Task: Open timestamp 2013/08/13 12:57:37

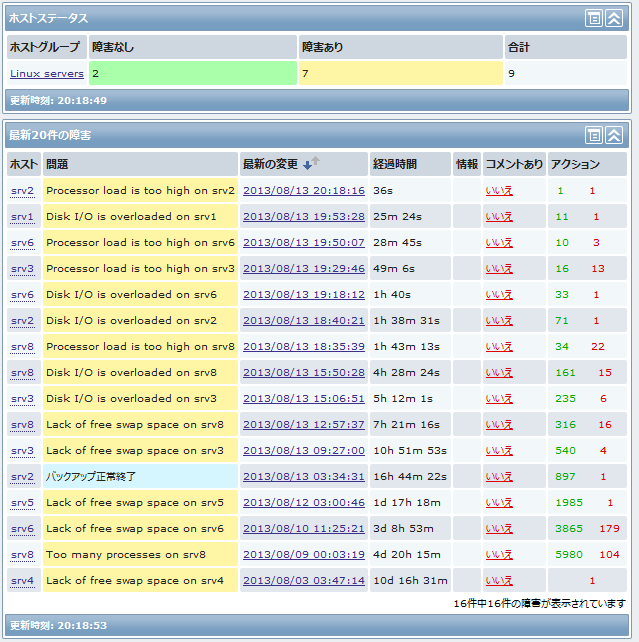Action: pos(304,425)
